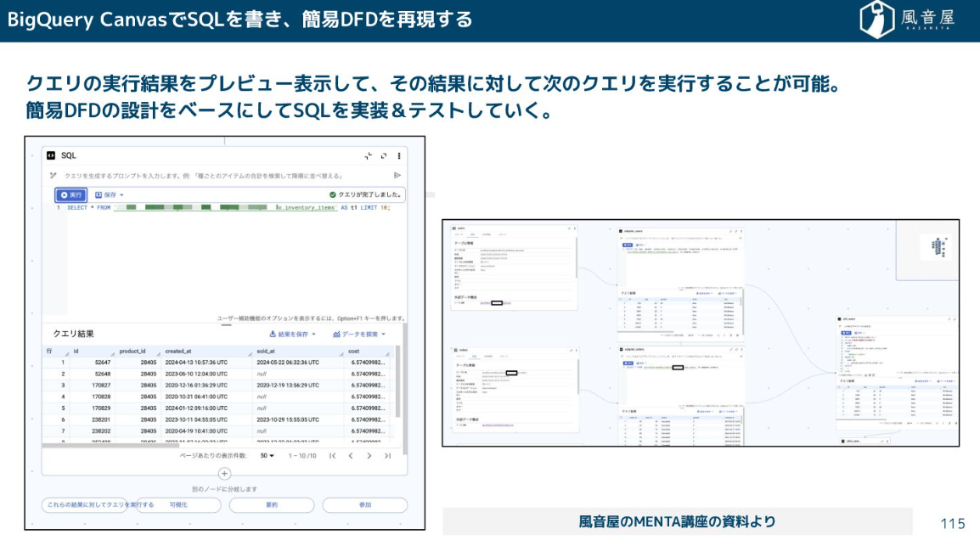Open the 保存 save dropdown
Image resolution: width=980 pixels, height=546 pixels.
110,194
